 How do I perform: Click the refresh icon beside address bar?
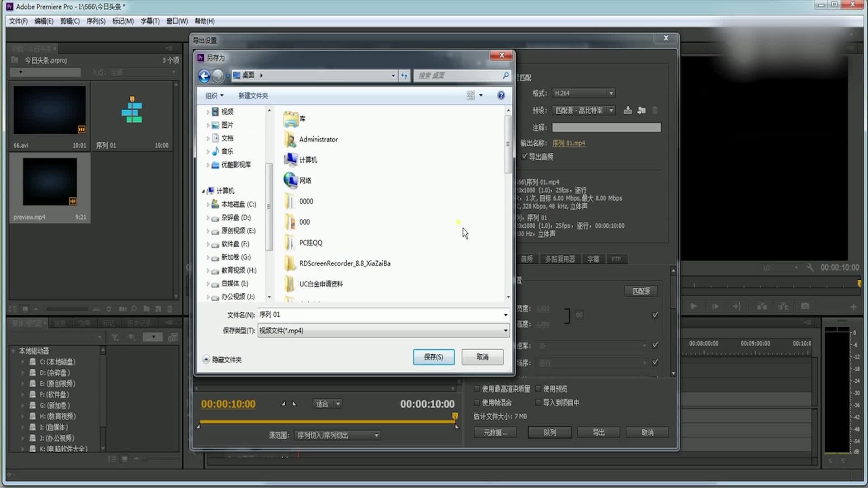coord(404,75)
